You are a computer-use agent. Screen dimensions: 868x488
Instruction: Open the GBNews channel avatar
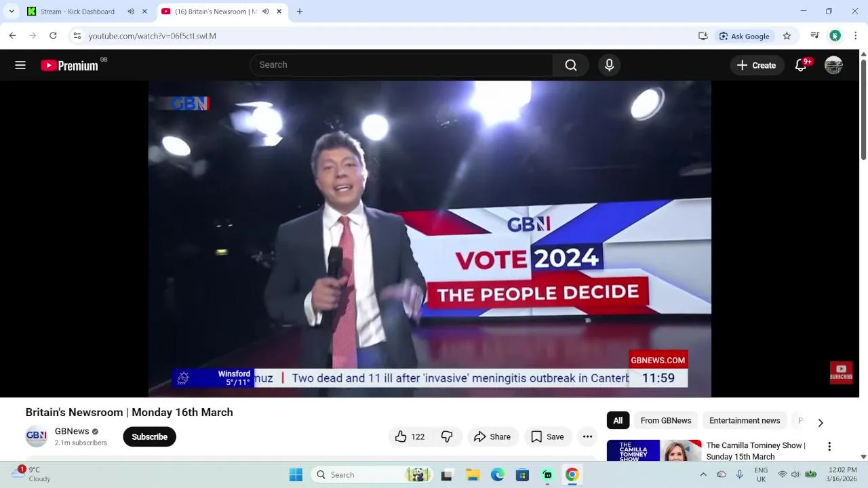click(x=37, y=436)
